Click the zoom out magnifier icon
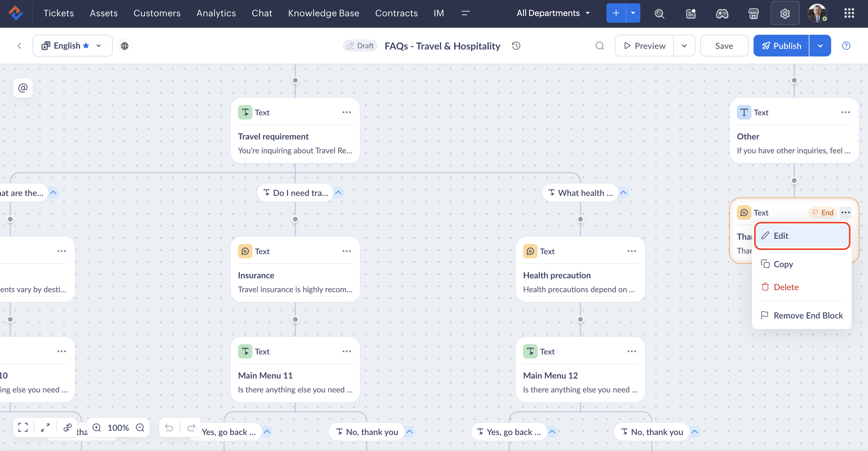The image size is (868, 451). point(140,427)
